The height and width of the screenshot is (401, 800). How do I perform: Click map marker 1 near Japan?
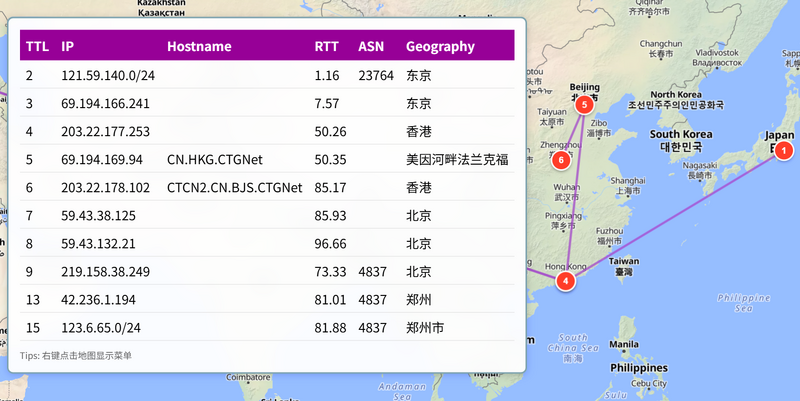tap(784, 151)
